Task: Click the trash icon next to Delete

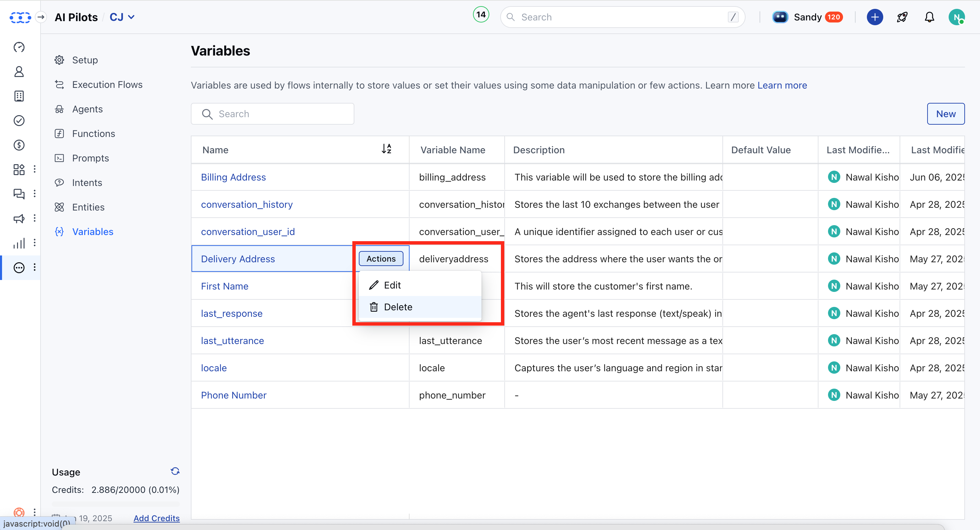Action: (x=373, y=307)
